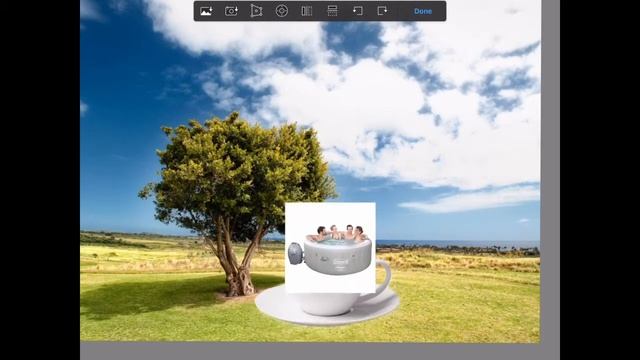Tap the tree in the background photo

pos(237,204)
